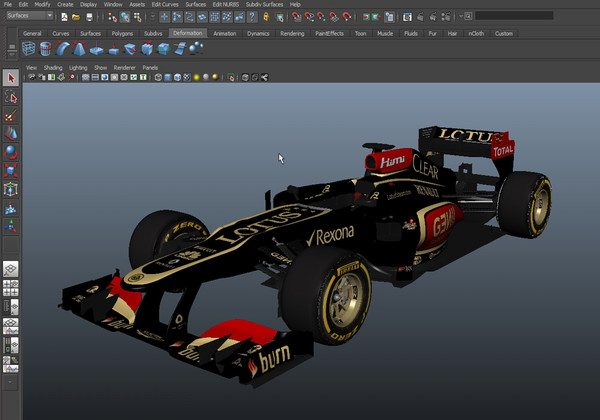Open the Create menu
Screen dimensions: 600x420
coord(65,5)
